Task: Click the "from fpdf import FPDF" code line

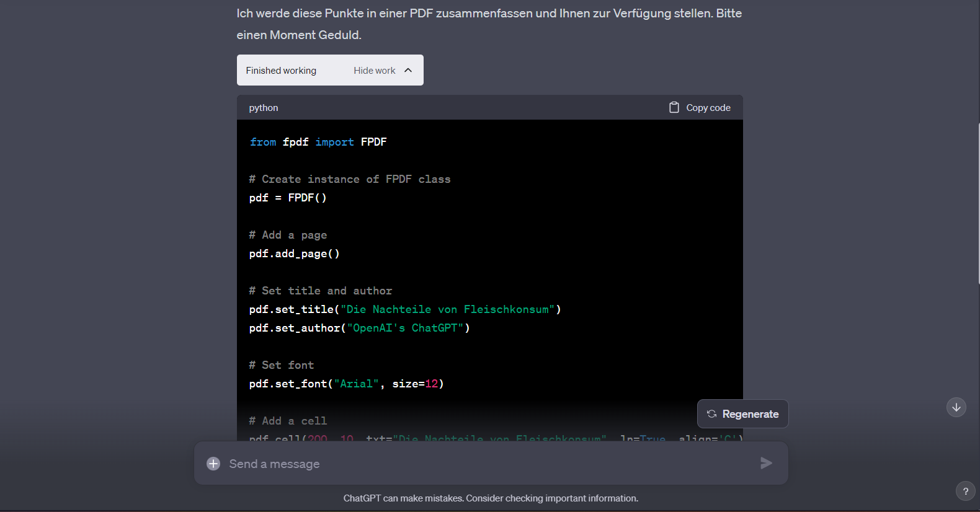Action: (318, 142)
